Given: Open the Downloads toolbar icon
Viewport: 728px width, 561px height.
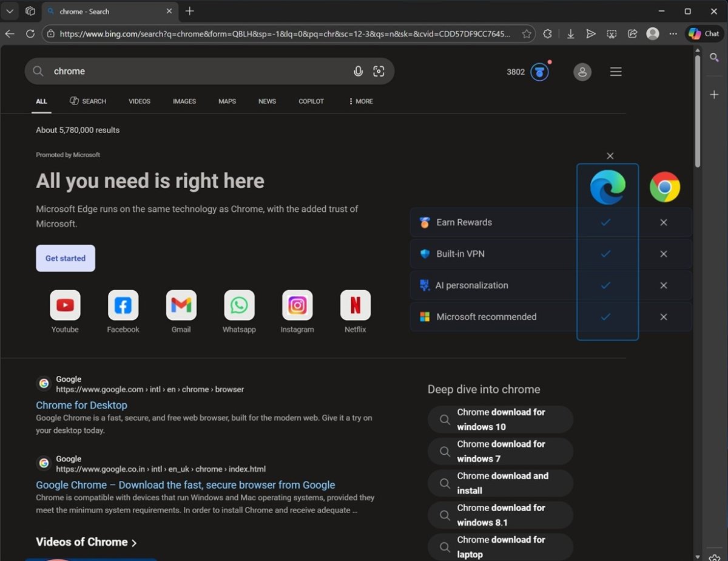Looking at the screenshot, I should (x=570, y=34).
